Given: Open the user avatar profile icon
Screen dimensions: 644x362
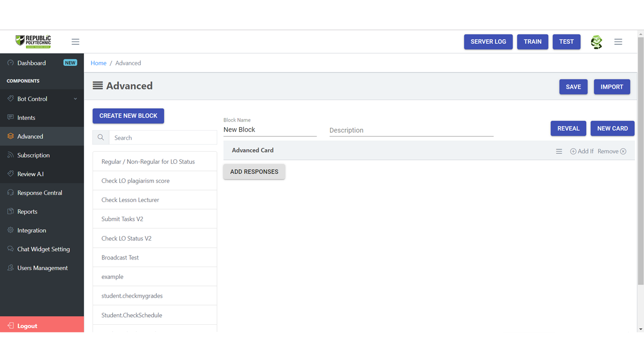Looking at the screenshot, I should (596, 42).
